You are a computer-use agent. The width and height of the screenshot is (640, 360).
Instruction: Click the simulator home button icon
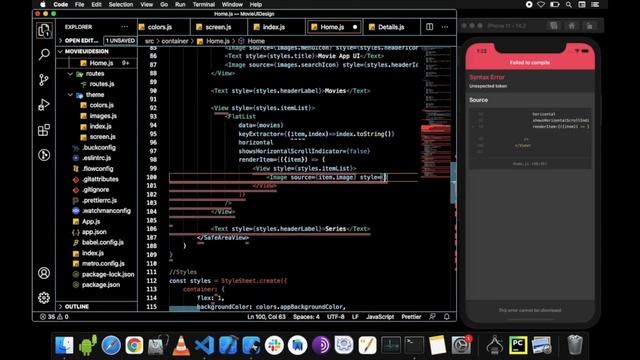coord(571,26)
